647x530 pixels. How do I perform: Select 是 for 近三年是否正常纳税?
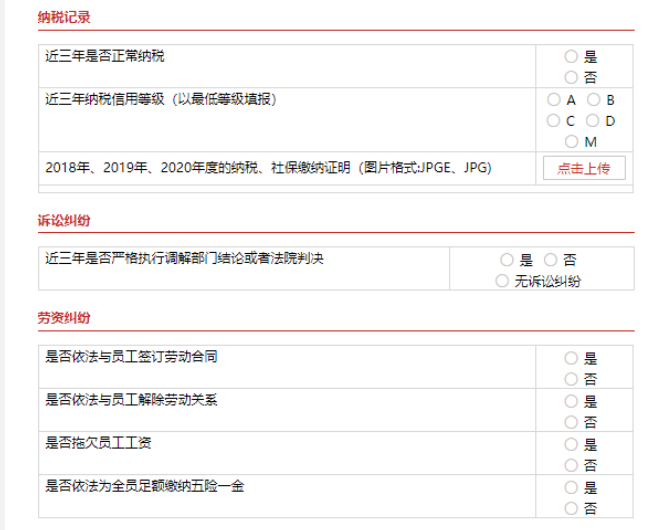571,57
